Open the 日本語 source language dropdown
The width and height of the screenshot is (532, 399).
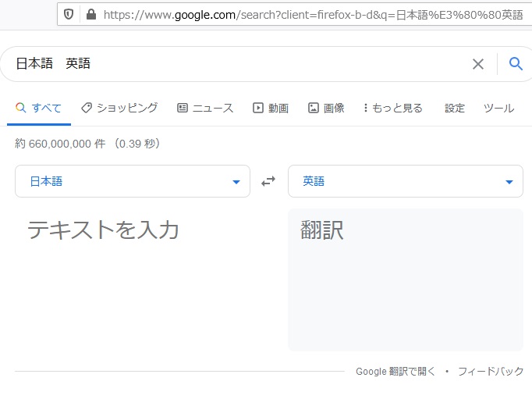pos(133,181)
